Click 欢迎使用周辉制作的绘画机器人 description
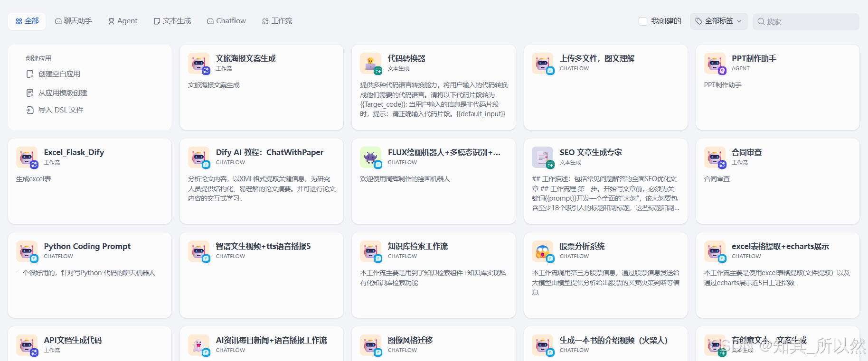The image size is (868, 361). (405, 179)
